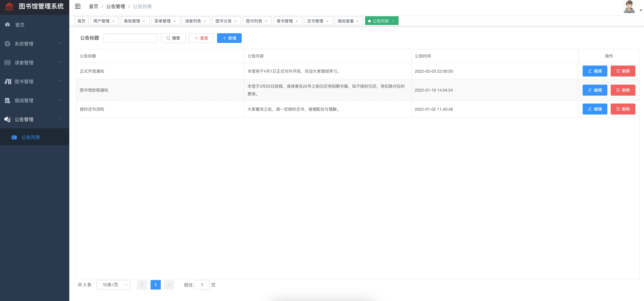Open the 10条/页 page size dropdown
Image resolution: width=644 pixels, height=301 pixels.
click(x=113, y=285)
